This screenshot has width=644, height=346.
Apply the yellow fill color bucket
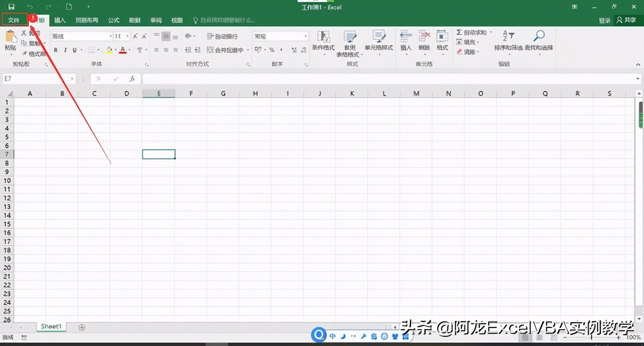click(109, 50)
